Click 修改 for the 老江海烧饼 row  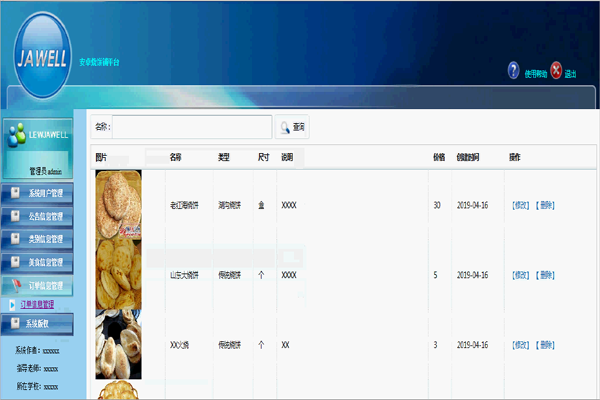(x=520, y=206)
